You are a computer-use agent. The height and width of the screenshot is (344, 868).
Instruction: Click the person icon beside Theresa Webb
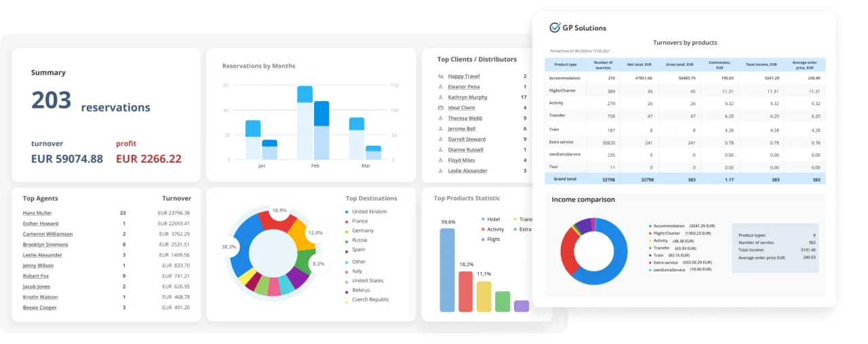pyautogui.click(x=441, y=119)
